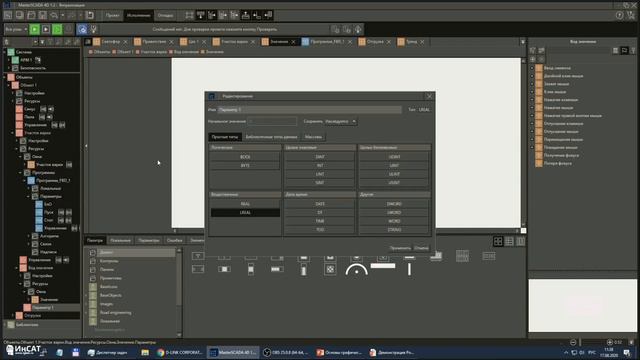640x360 pixels.
Task: Click the Отмена button in dialog
Action: pyautogui.click(x=422, y=248)
